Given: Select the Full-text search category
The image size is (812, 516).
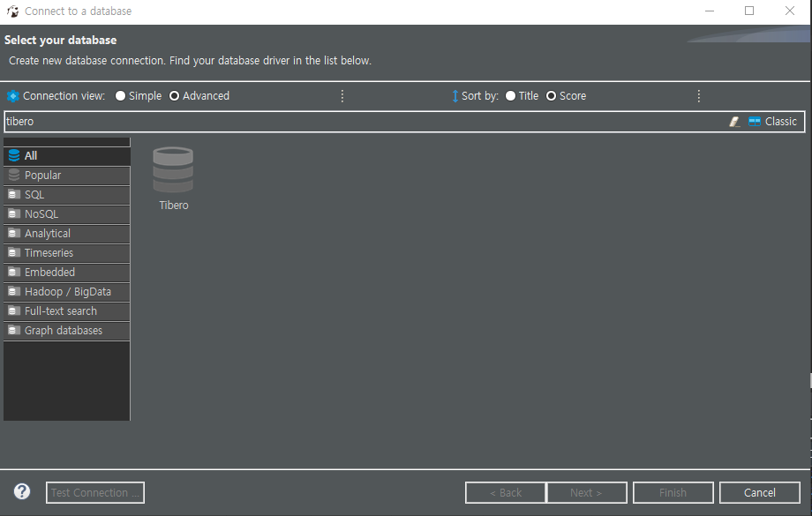Looking at the screenshot, I should pos(67,311).
